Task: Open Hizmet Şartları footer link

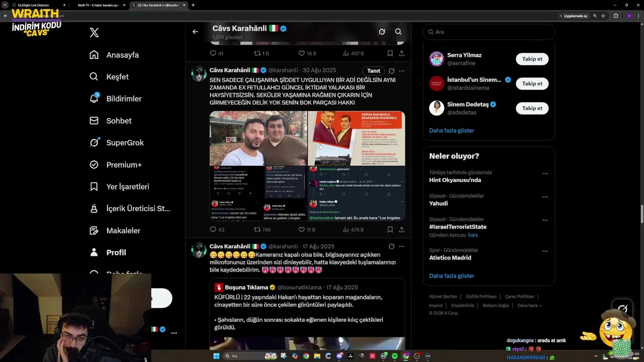Action: point(443,297)
